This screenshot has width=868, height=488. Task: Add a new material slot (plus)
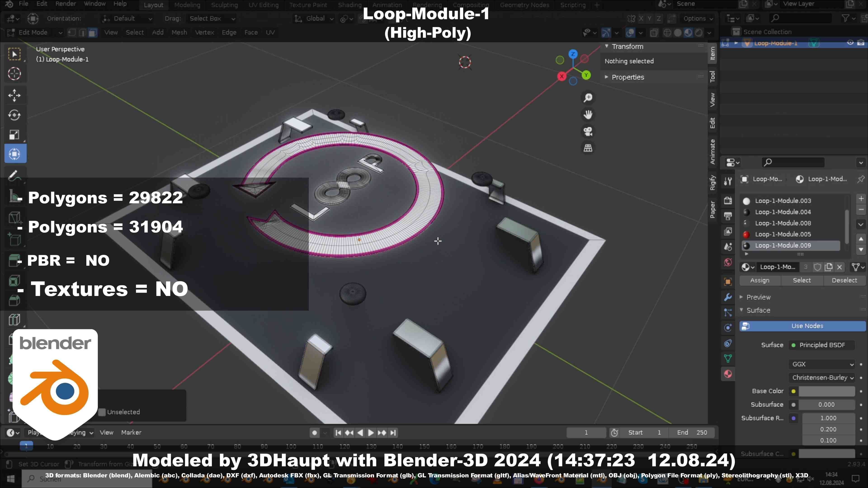click(x=861, y=199)
